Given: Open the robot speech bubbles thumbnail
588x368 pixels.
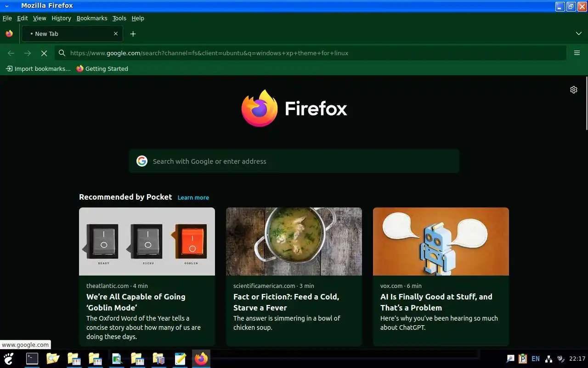Looking at the screenshot, I should pyautogui.click(x=441, y=241).
